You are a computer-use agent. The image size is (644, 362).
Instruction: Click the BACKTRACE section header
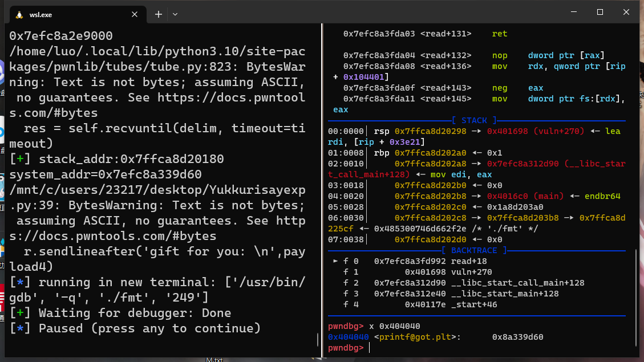(x=474, y=250)
